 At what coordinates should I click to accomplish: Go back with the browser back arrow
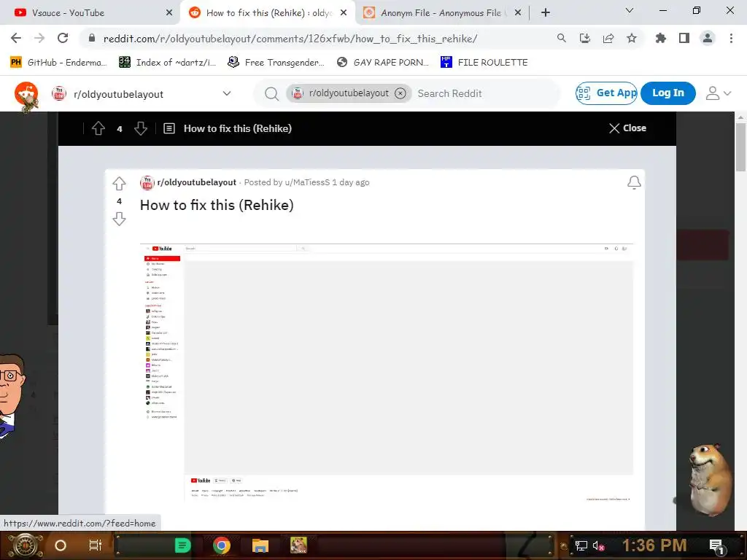click(x=16, y=38)
